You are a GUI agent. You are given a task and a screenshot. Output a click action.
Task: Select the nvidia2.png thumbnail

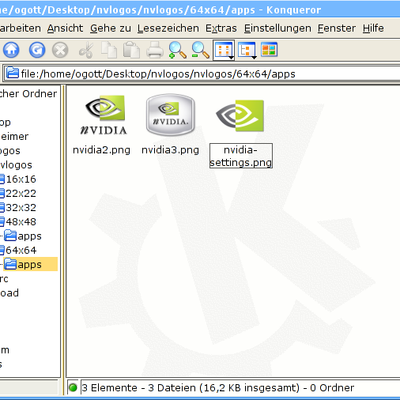tap(104, 115)
